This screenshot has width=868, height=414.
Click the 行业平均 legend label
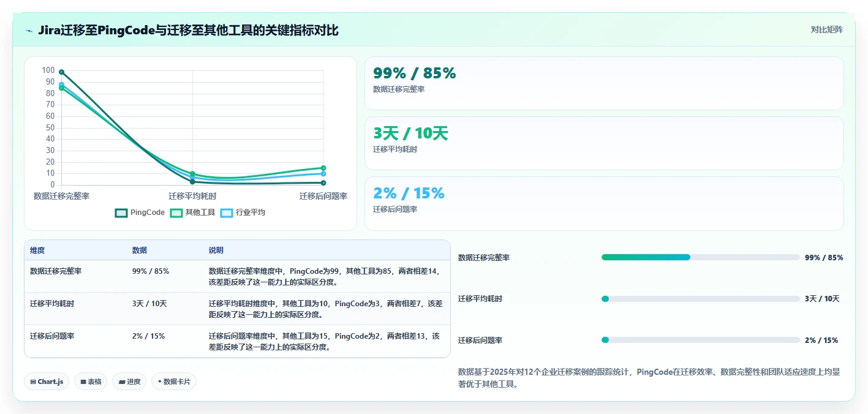251,213
